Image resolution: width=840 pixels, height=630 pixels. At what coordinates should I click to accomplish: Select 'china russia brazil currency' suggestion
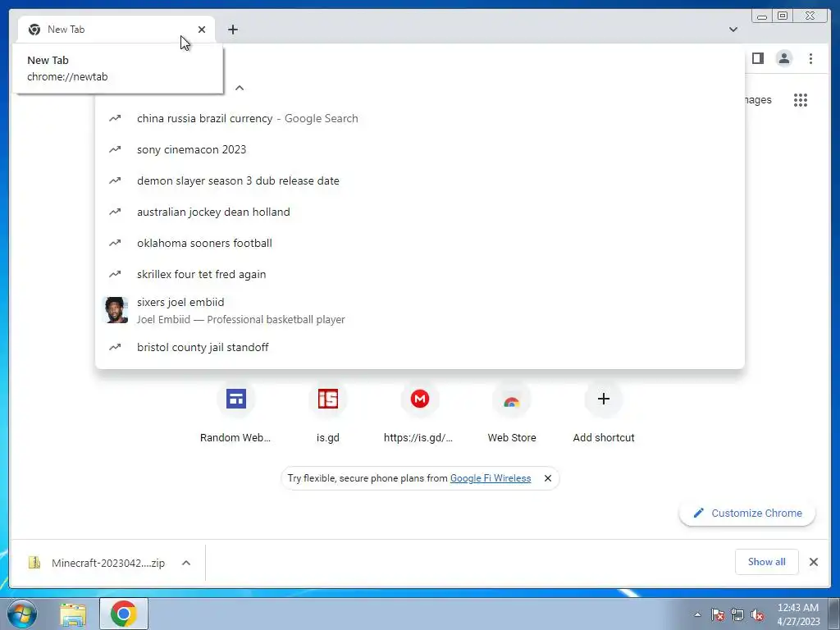point(420,118)
